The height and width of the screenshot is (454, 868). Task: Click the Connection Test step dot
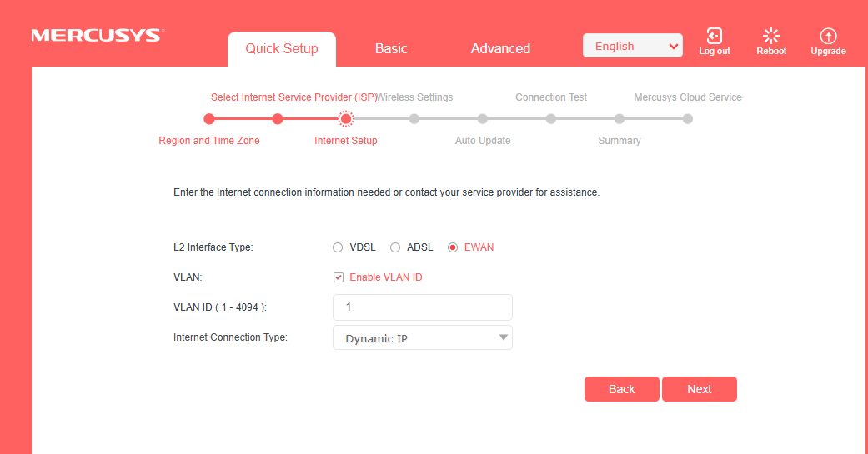551,119
